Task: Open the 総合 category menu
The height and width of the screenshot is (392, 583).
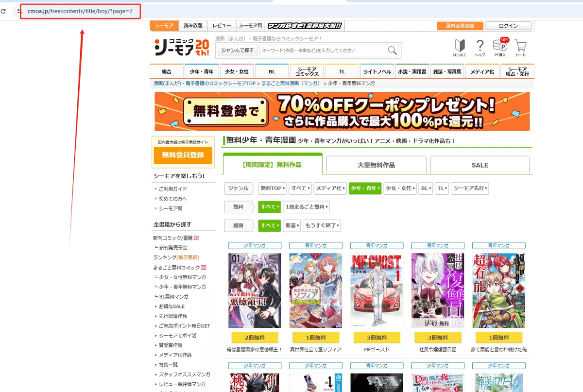Action: 167,71
